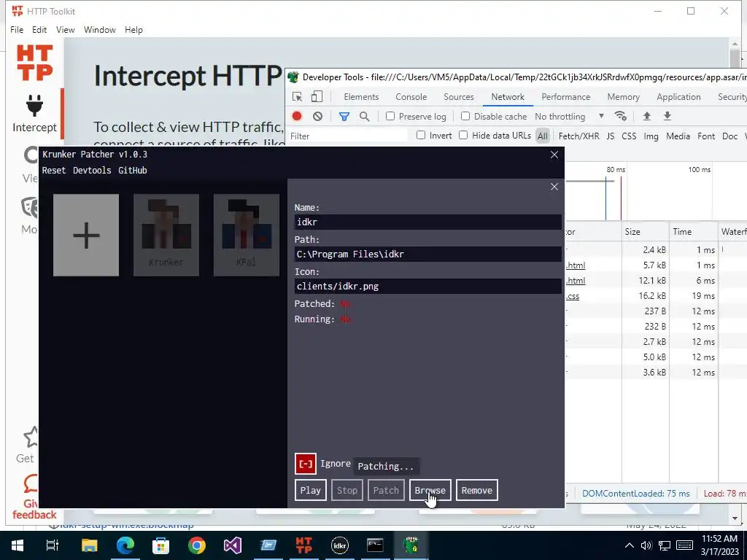Viewport: 747px width, 560px height.
Task: Click the Play button in Krunker Patcher
Action: click(310, 490)
